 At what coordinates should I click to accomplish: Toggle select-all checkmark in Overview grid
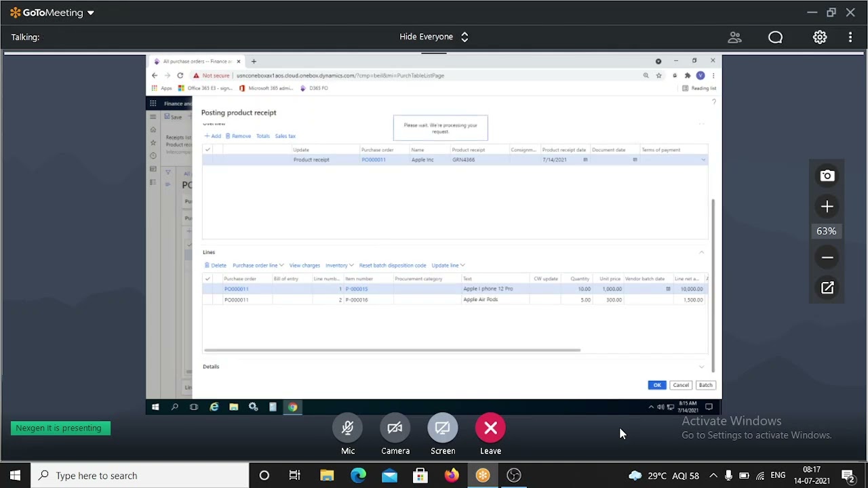208,150
